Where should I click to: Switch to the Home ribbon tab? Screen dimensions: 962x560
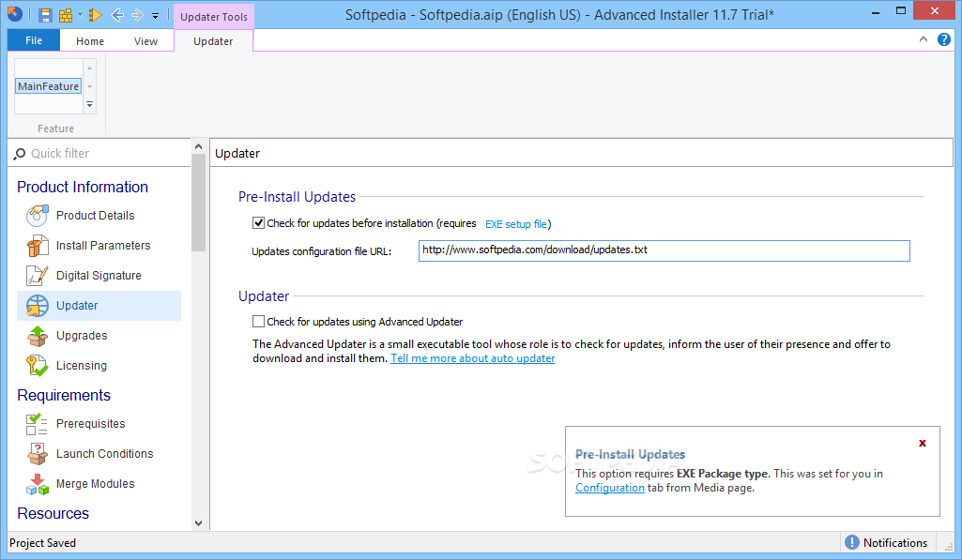point(89,41)
